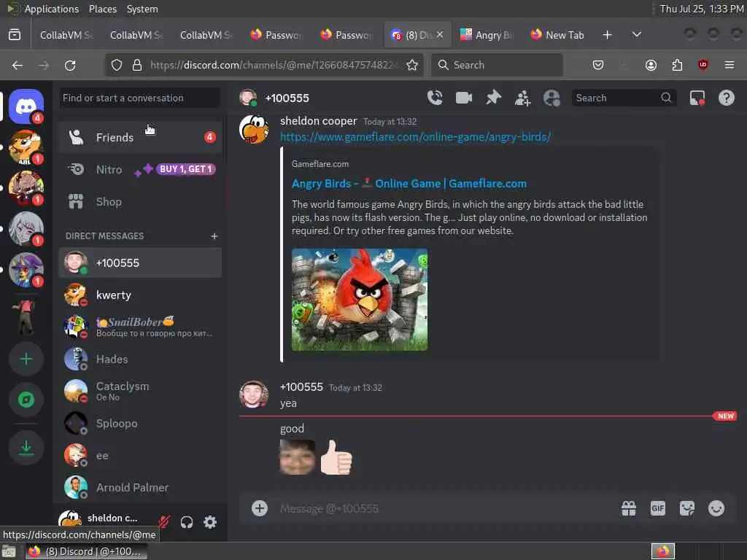Image resolution: width=747 pixels, height=560 pixels.
Task: Open Firefox extensions puzzle icon
Action: pyautogui.click(x=677, y=65)
